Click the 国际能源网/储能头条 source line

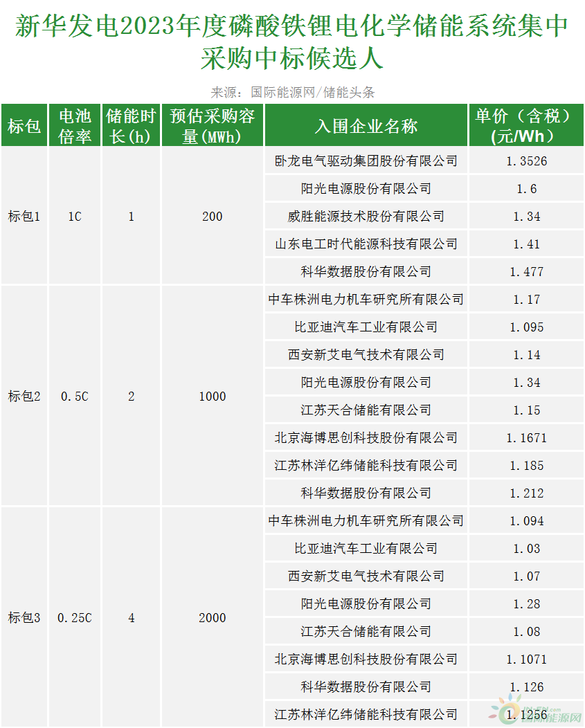[292, 93]
